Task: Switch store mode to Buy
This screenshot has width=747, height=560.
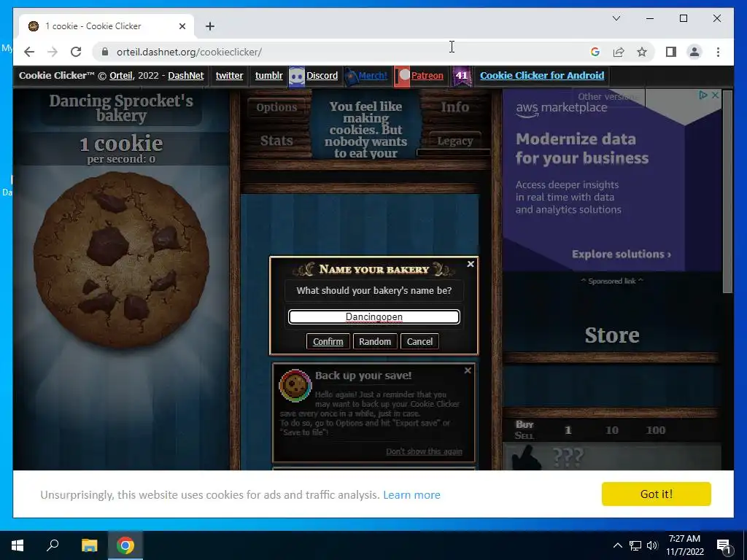Action: [525, 424]
